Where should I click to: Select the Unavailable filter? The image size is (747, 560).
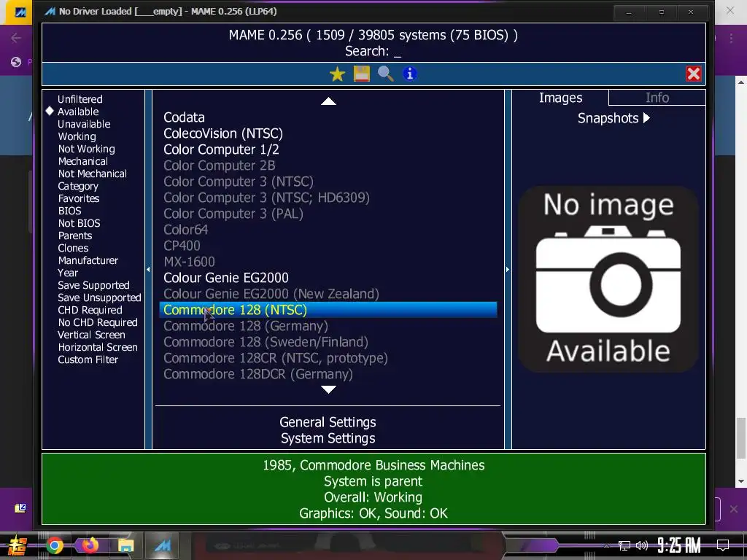pyautogui.click(x=84, y=124)
